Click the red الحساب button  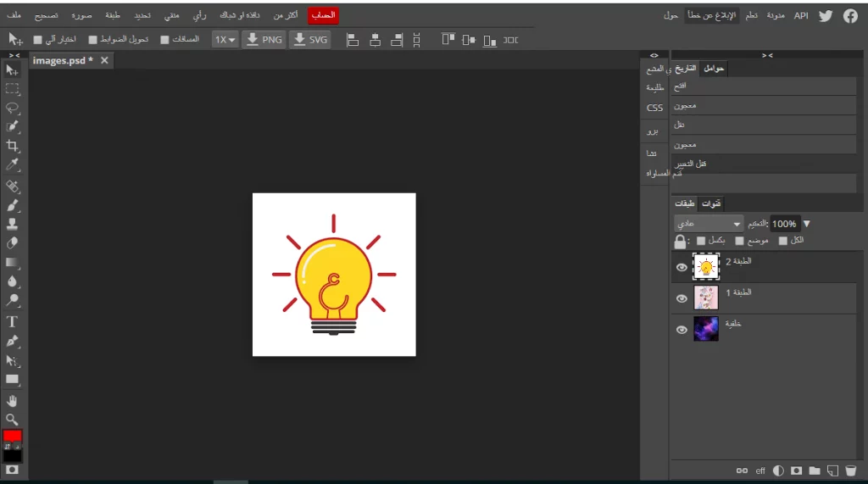click(323, 15)
